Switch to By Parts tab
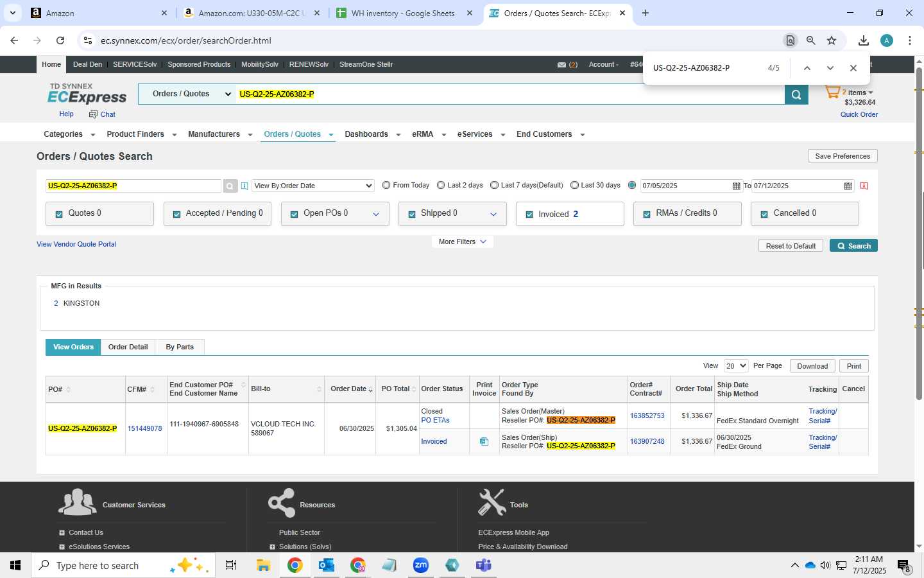This screenshot has height=578, width=924. pyautogui.click(x=180, y=347)
